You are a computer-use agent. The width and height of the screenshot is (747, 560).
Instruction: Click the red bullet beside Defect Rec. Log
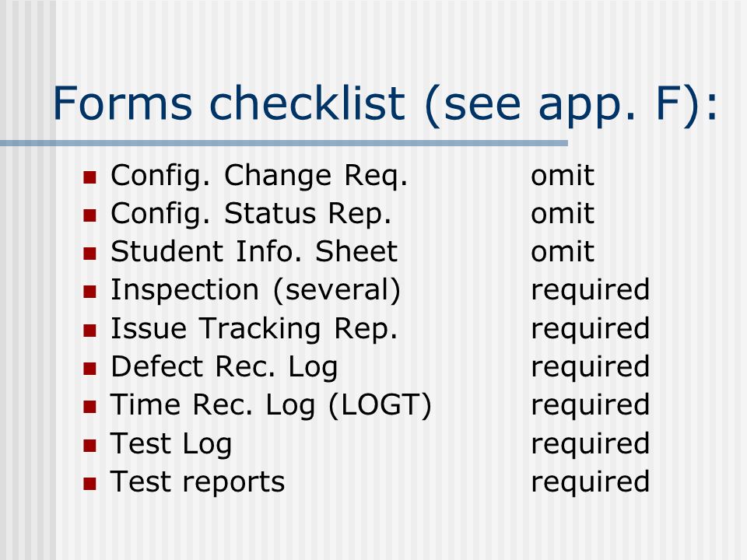pyautogui.click(x=89, y=369)
